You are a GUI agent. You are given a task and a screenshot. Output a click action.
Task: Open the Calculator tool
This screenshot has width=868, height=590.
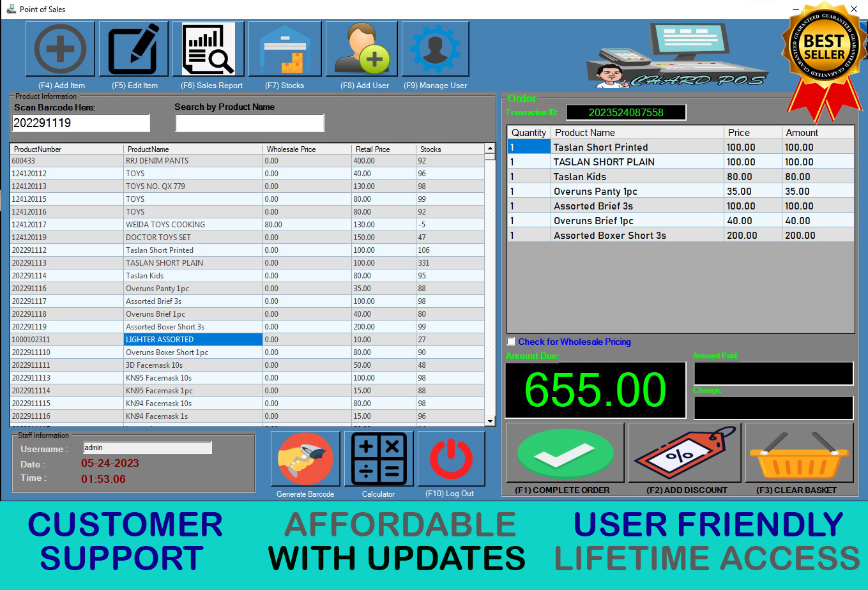coord(378,458)
